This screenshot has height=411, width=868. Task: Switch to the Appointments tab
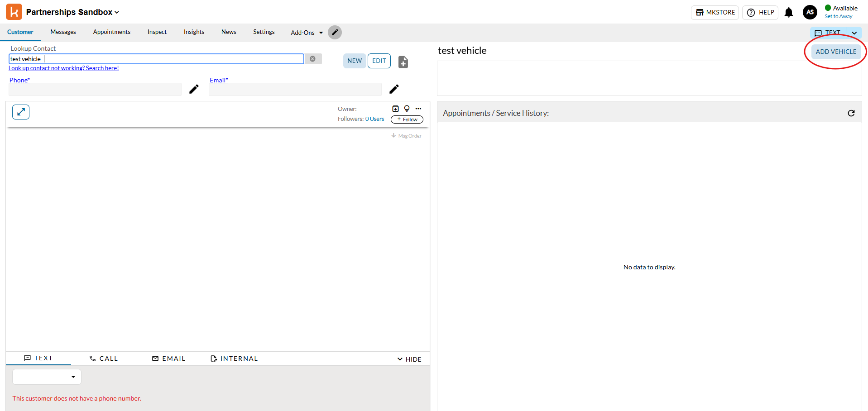(x=111, y=32)
